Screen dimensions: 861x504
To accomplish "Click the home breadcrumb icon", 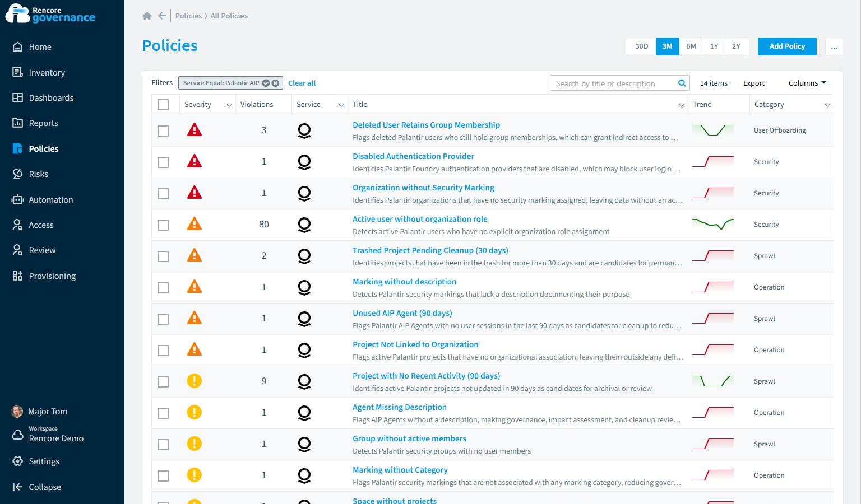I will pyautogui.click(x=147, y=16).
